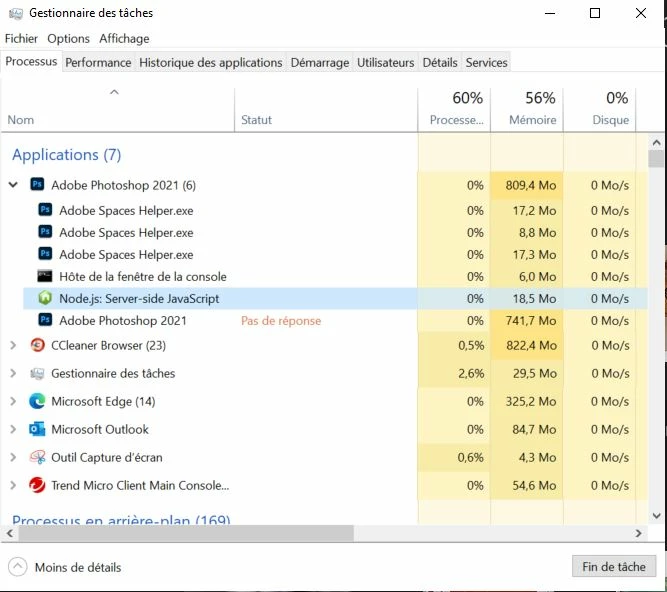Click the unresponsive Adobe Photoshop 2021 icon

tap(45, 320)
